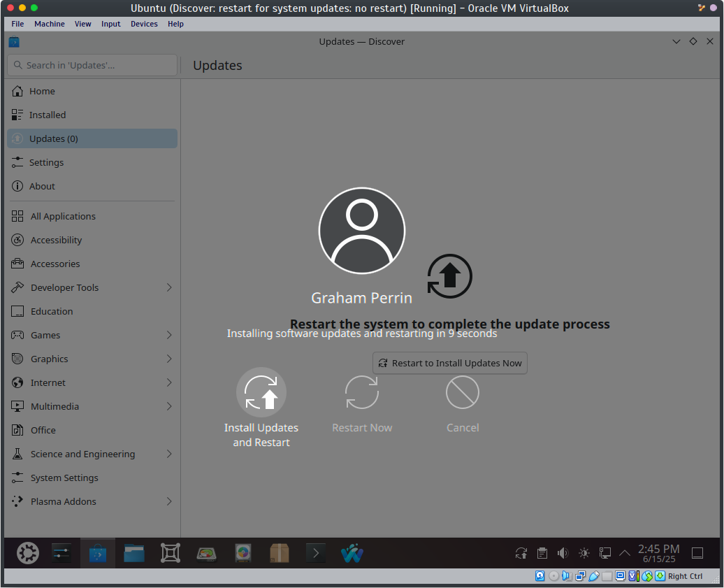Open the blue W app taskbar icon
The height and width of the screenshot is (588, 724).
point(352,553)
